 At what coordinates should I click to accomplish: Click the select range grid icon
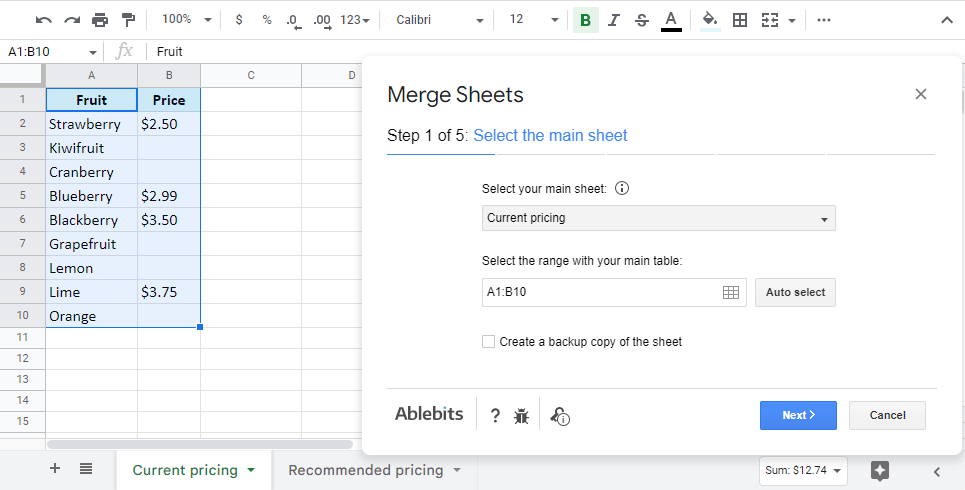click(731, 292)
